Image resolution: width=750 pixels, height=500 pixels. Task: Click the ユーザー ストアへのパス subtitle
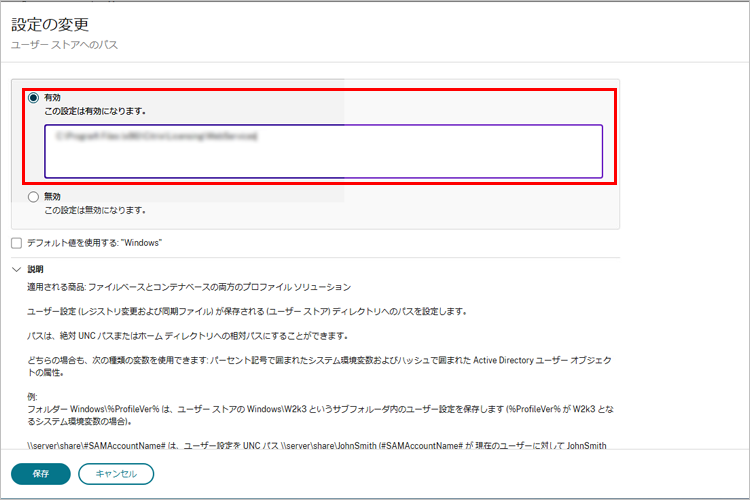(65, 46)
